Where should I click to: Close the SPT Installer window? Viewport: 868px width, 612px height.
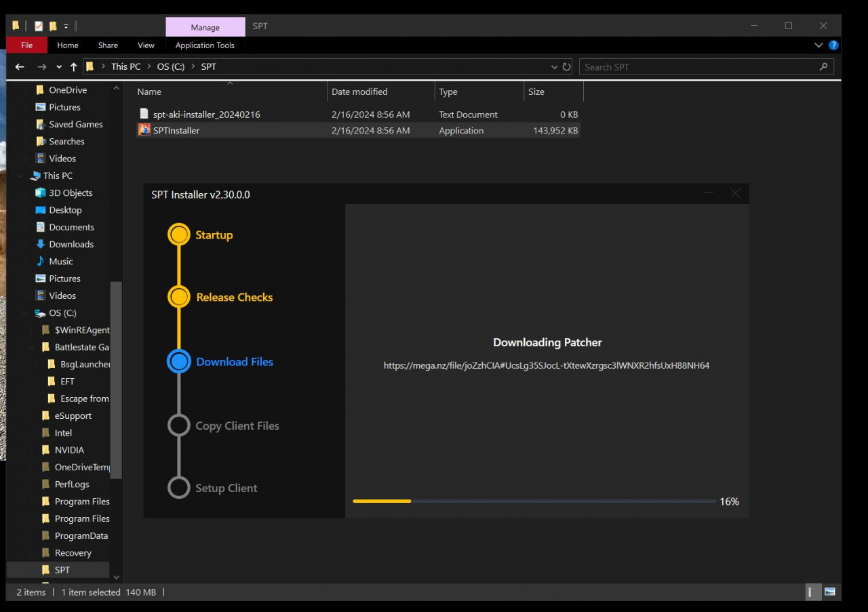click(735, 193)
